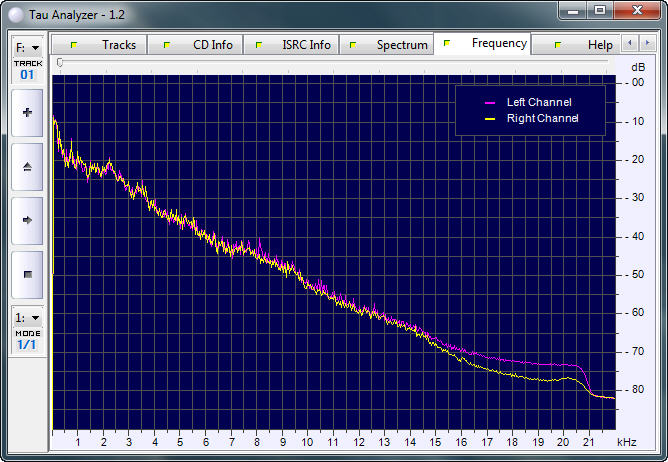The image size is (668, 462).
Task: Open the F: drive dropdown
Action: coord(27,48)
